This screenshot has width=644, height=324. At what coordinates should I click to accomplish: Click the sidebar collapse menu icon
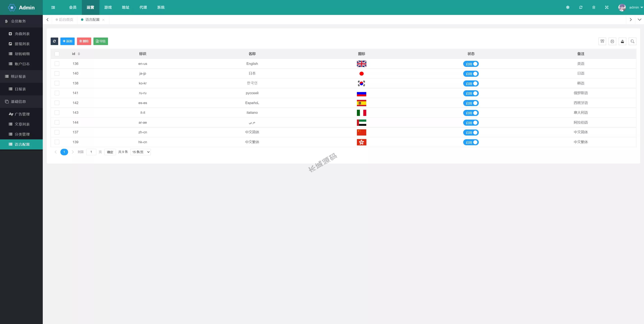[53, 8]
